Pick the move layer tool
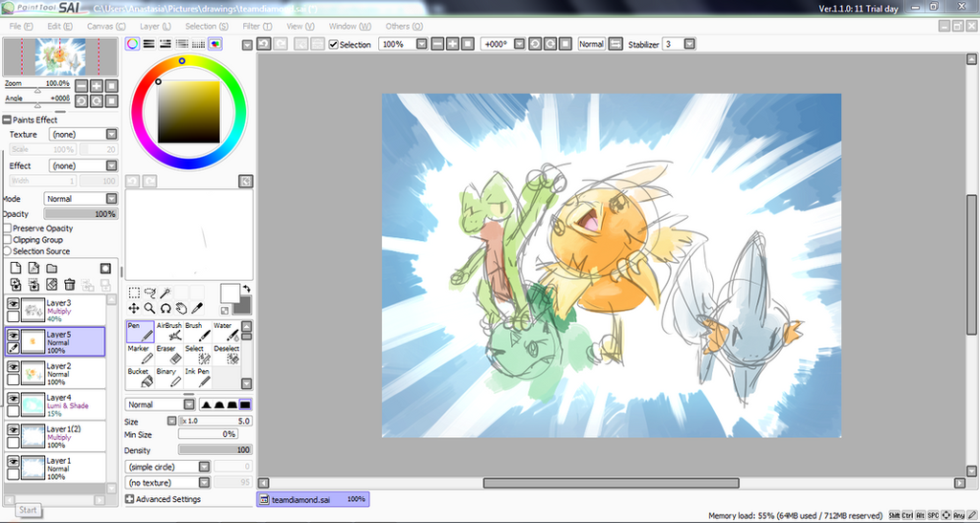This screenshot has width=980, height=523. 134,308
